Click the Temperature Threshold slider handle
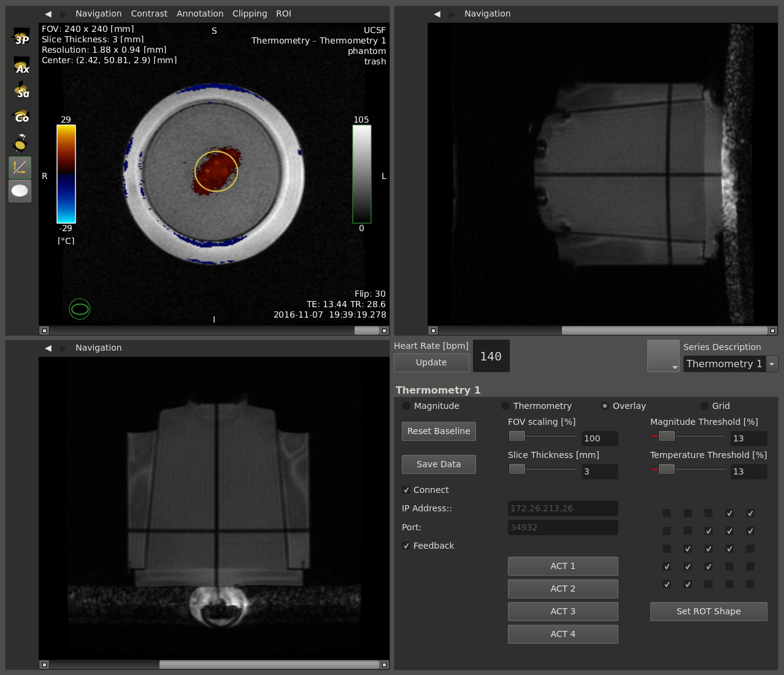Viewport: 784px width, 675px height. coord(666,470)
